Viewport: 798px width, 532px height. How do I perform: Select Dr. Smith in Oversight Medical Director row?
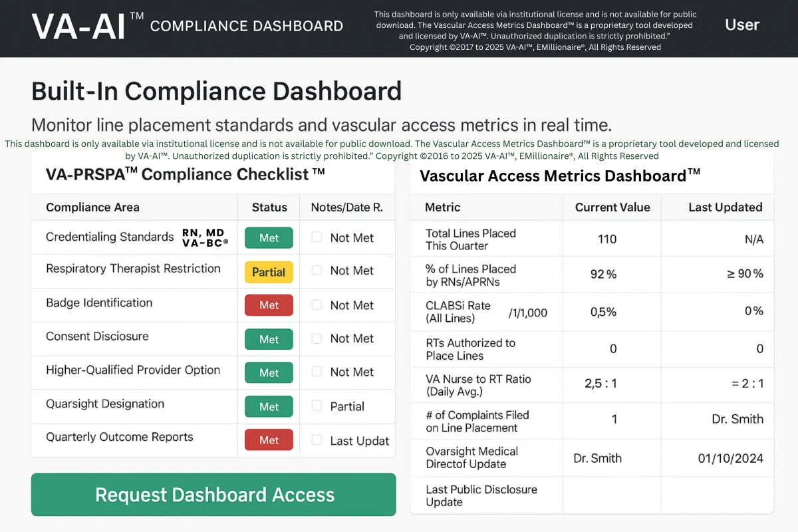coord(597,458)
